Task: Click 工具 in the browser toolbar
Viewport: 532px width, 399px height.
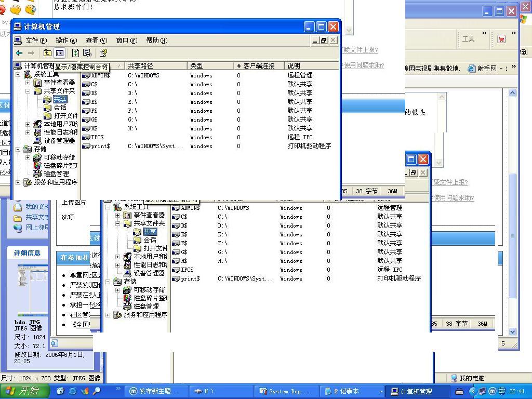Action: [469, 39]
